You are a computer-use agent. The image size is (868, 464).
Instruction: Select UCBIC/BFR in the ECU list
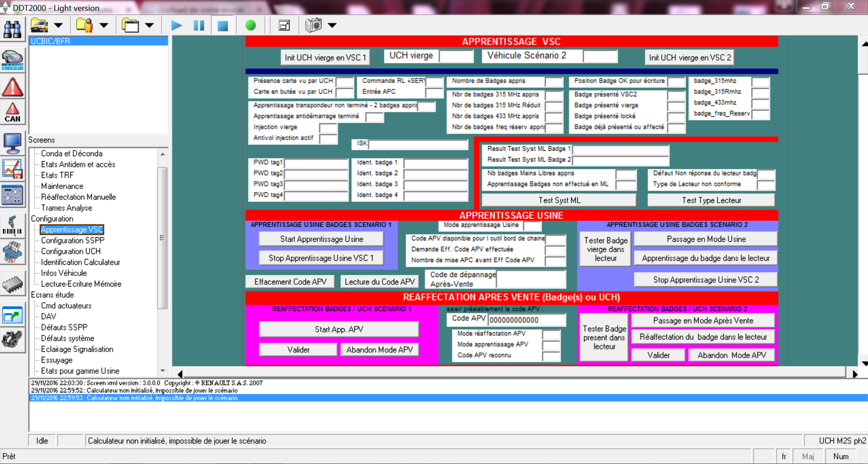(98, 41)
